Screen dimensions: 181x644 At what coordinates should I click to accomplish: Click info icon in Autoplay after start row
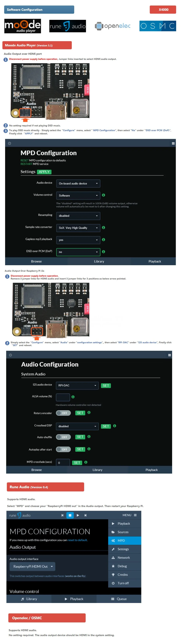89,449
